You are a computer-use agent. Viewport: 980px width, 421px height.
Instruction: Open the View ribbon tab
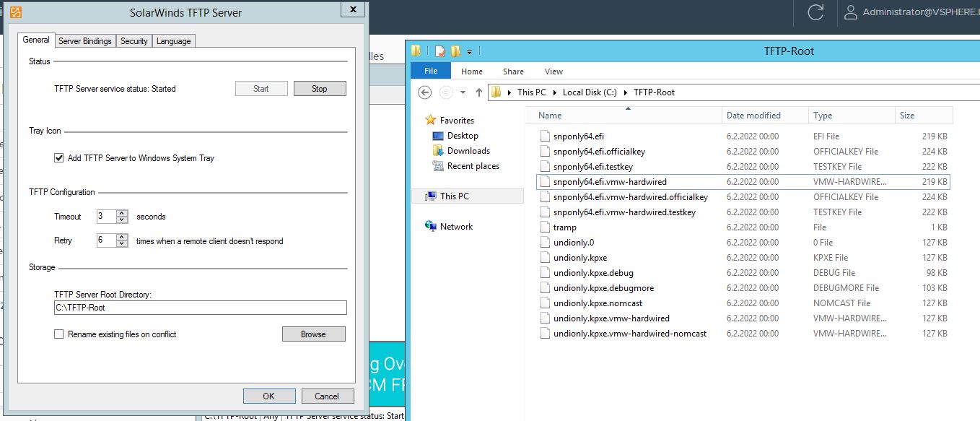[x=553, y=71]
